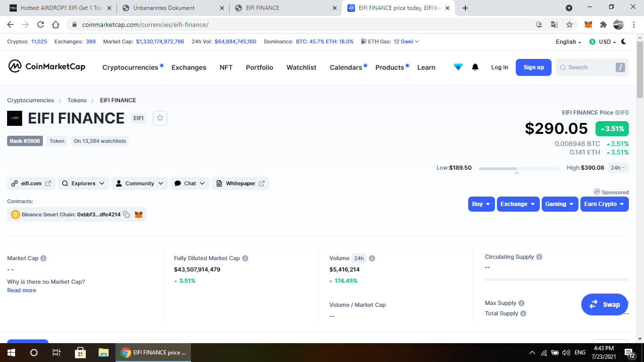Focus the Search field

(x=592, y=67)
